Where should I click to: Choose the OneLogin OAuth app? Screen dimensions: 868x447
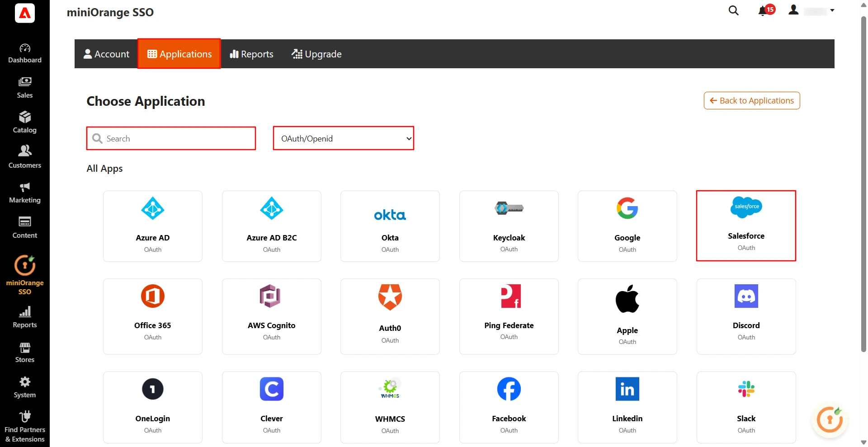(x=153, y=407)
